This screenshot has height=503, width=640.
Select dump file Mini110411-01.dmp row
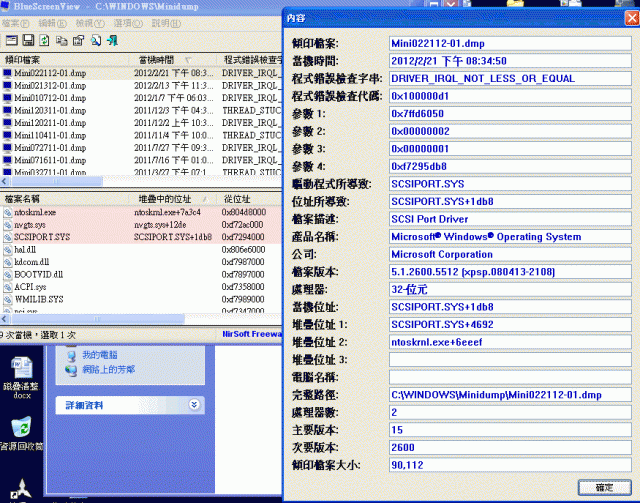(141, 136)
